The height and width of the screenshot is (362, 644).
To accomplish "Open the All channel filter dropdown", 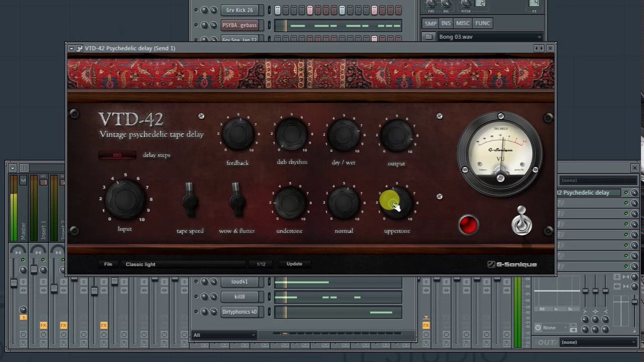I will click(224, 335).
